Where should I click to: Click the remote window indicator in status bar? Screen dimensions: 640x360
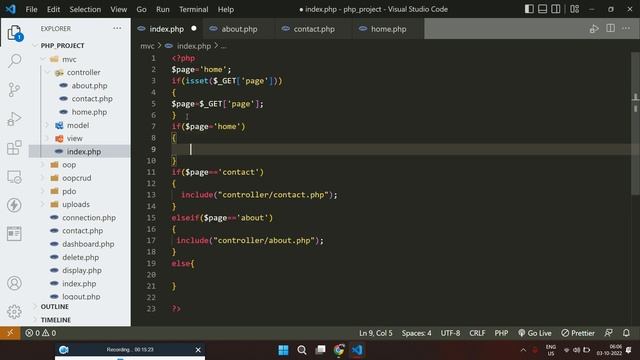click(10, 333)
